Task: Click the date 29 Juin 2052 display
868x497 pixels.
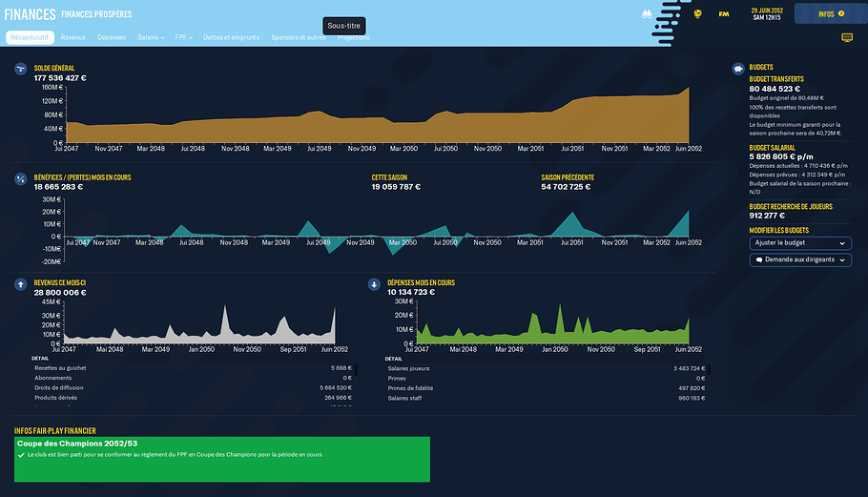Action: (x=766, y=10)
